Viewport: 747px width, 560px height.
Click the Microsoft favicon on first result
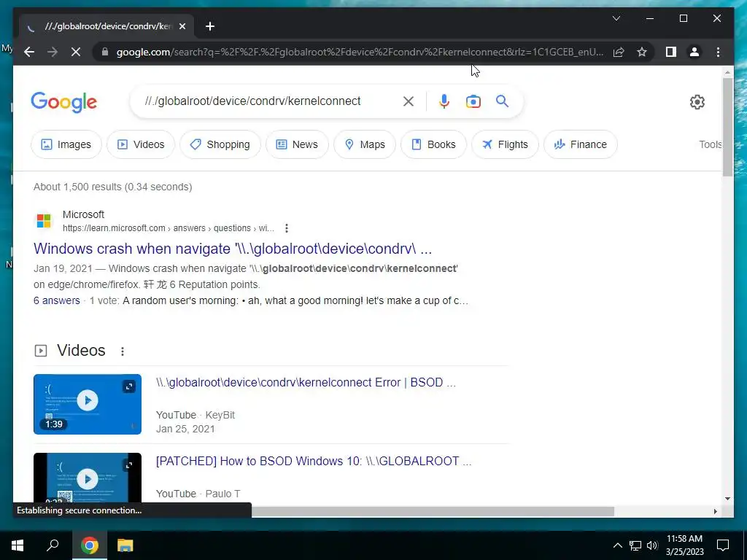pos(44,221)
